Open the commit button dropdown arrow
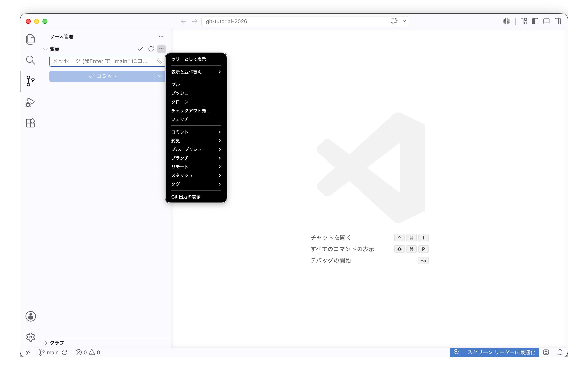 [160, 76]
